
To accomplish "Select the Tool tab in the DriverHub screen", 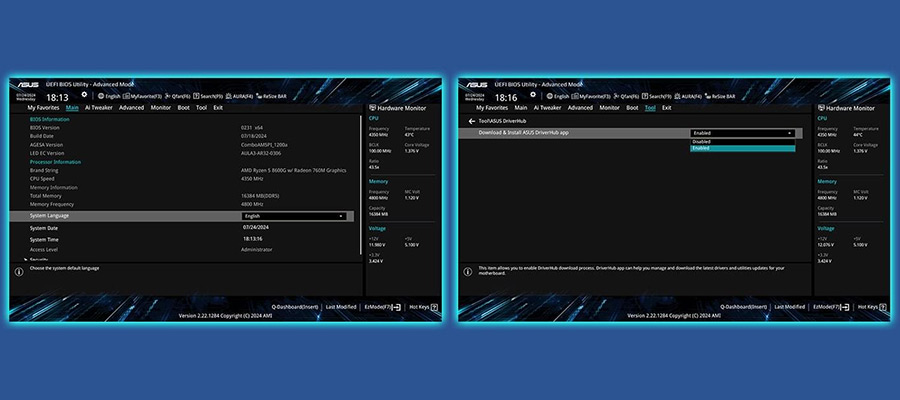I will coord(650,108).
